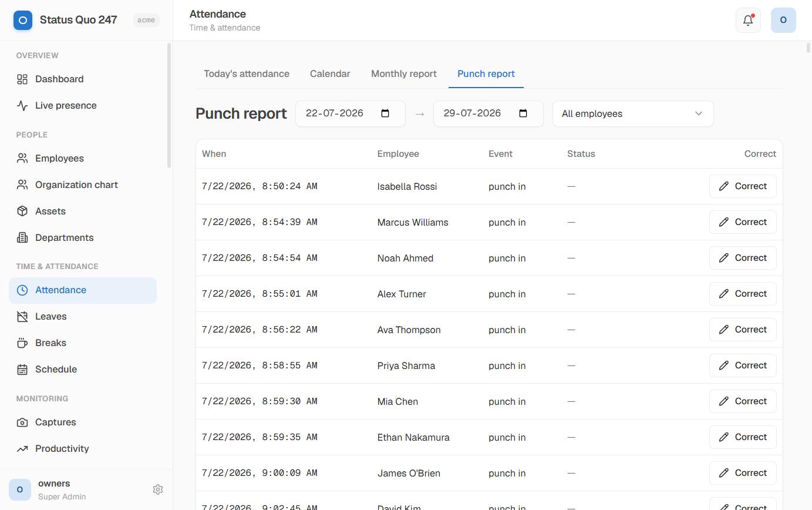812x510 pixels.
Task: Click the Leaves calendar-off icon
Action: click(22, 317)
